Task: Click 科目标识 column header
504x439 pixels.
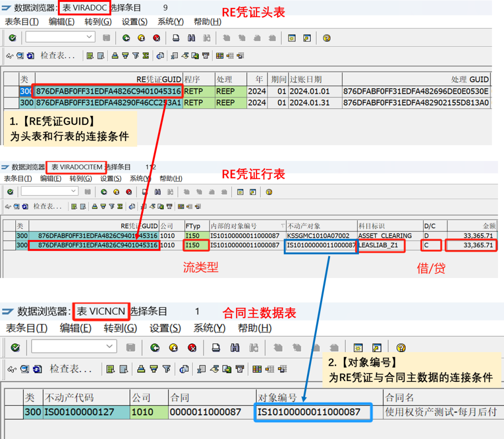Action: (x=390, y=226)
